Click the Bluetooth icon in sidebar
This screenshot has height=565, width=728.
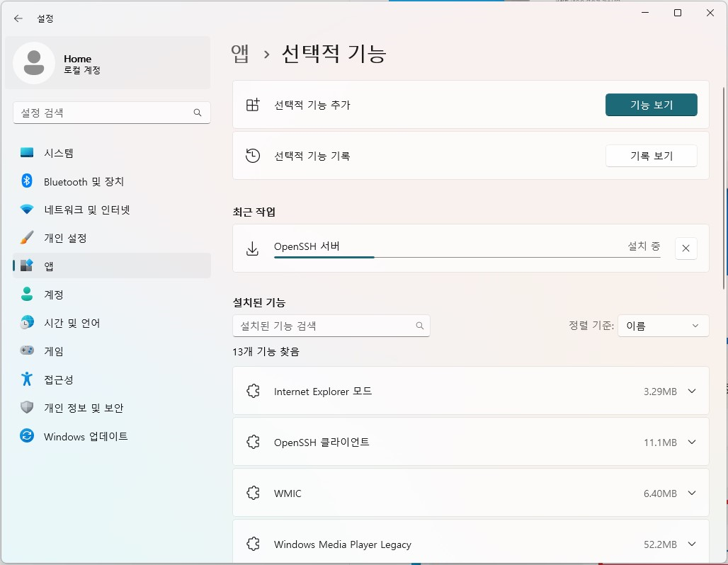tap(27, 181)
